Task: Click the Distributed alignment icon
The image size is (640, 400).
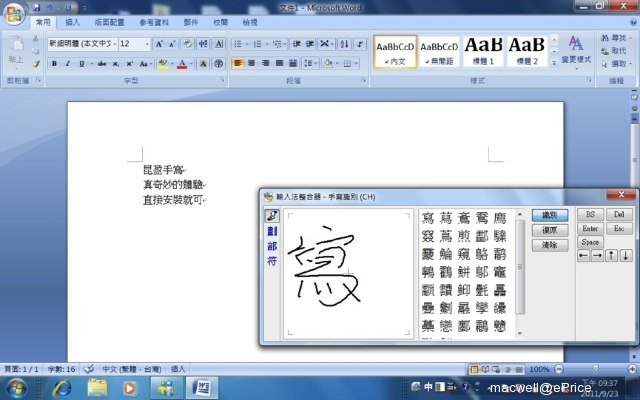Action: click(x=293, y=63)
